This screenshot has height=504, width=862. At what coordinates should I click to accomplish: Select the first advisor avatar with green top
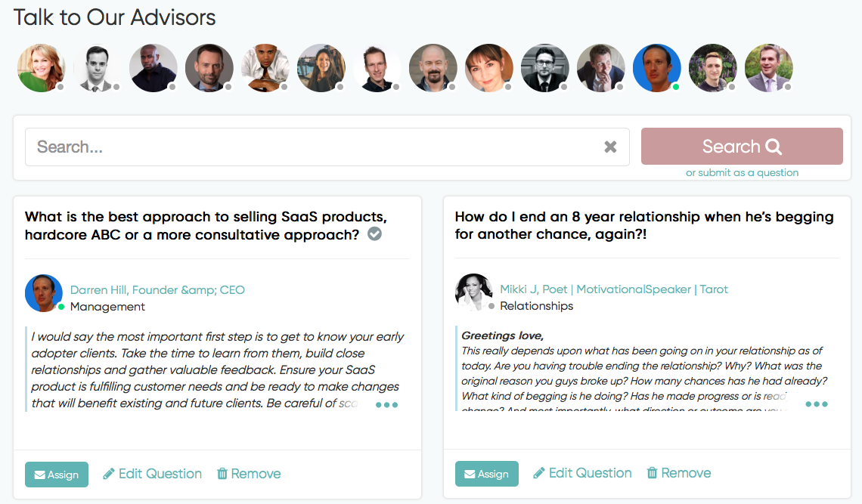point(42,67)
